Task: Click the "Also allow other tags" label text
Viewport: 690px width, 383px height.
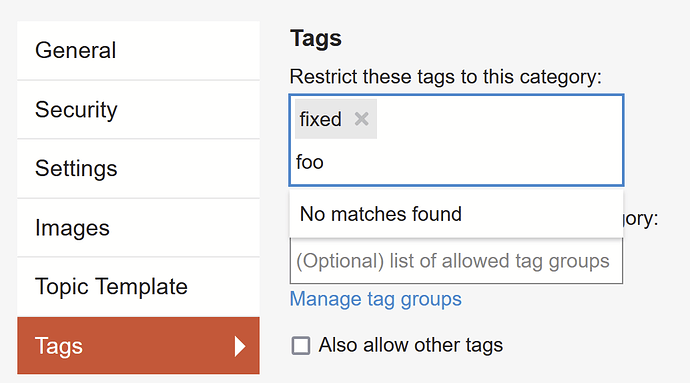Action: pos(411,345)
